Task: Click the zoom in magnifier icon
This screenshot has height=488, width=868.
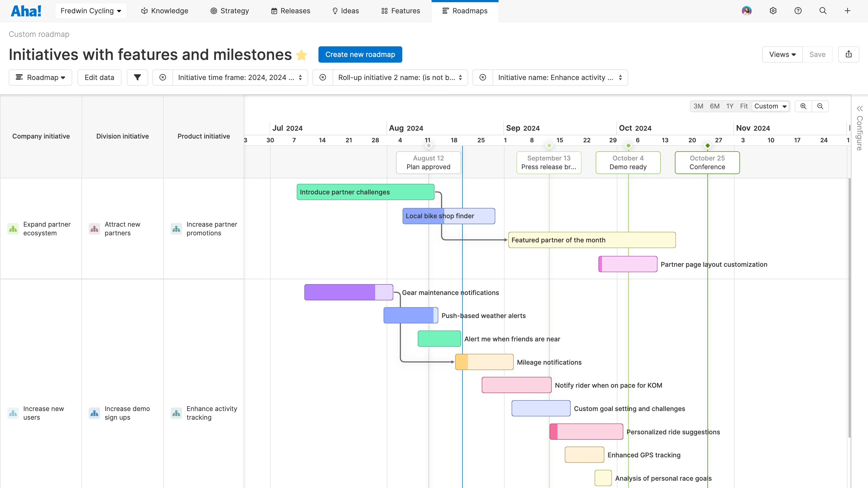Action: click(803, 106)
